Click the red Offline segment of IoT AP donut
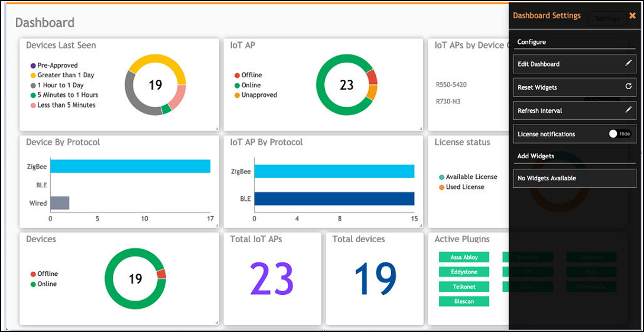The image size is (644, 332). [372, 76]
